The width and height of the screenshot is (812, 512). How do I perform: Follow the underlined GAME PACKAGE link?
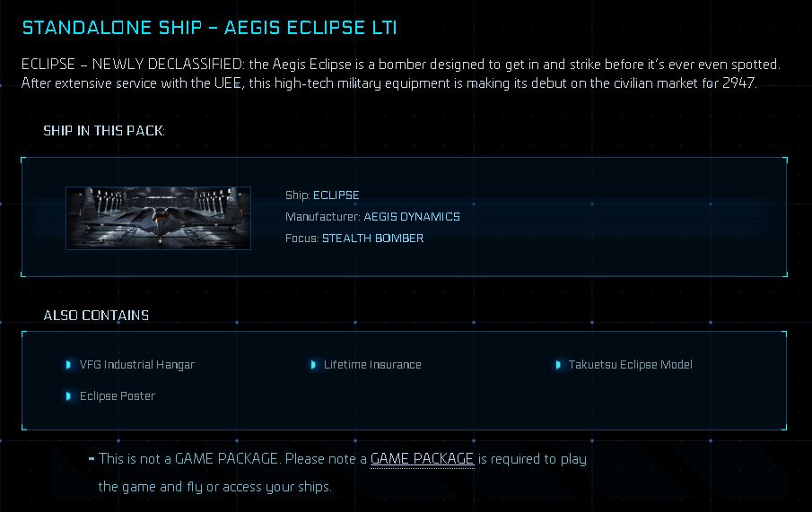coord(422,458)
